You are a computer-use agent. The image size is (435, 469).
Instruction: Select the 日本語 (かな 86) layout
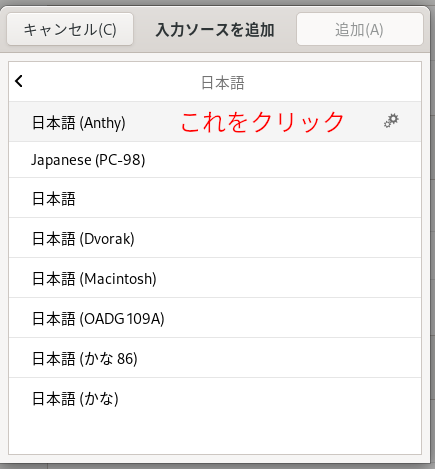coord(215,358)
